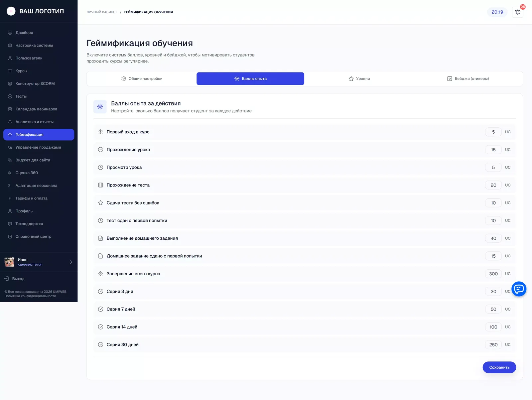Open Управление продажами
Image resolution: width=532 pixels, height=400 pixels.
39,147
